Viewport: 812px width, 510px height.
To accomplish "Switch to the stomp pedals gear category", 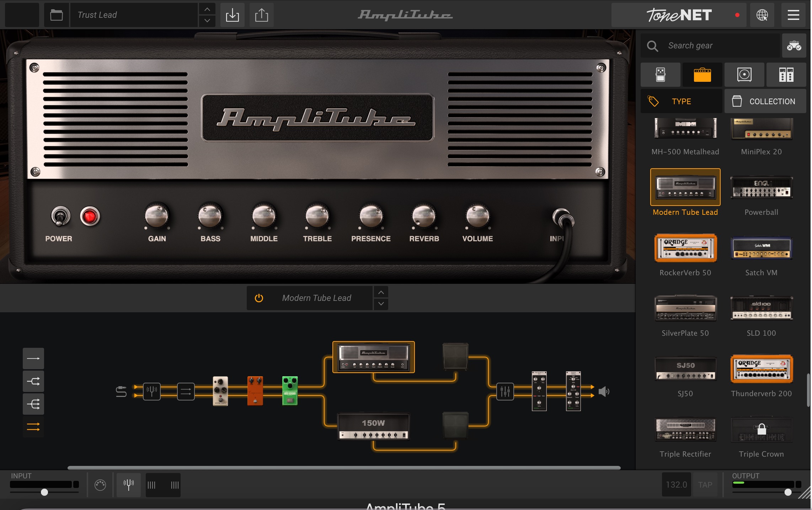I will click(x=661, y=75).
